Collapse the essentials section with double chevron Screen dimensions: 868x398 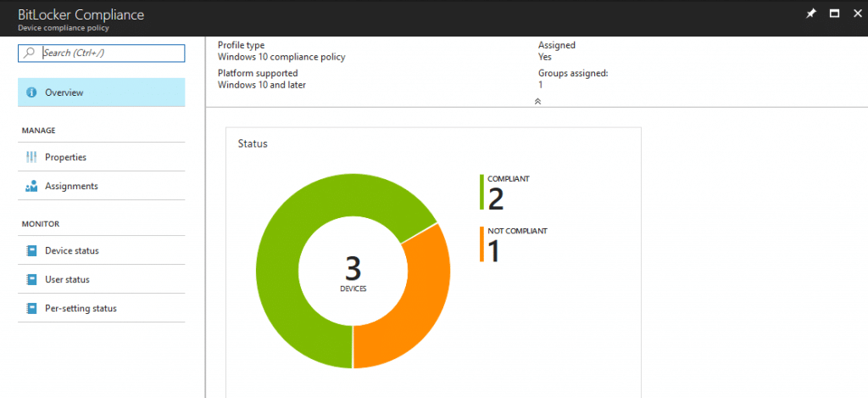(537, 102)
